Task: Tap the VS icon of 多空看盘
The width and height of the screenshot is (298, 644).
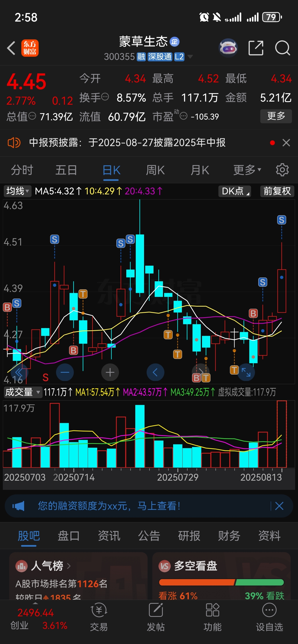Action: tap(165, 566)
